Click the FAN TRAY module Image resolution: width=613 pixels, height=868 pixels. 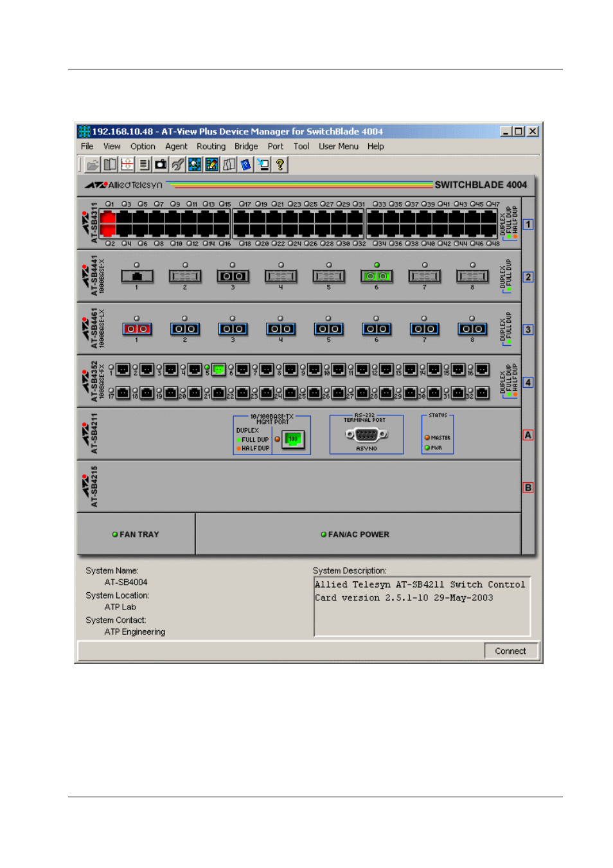coord(136,534)
